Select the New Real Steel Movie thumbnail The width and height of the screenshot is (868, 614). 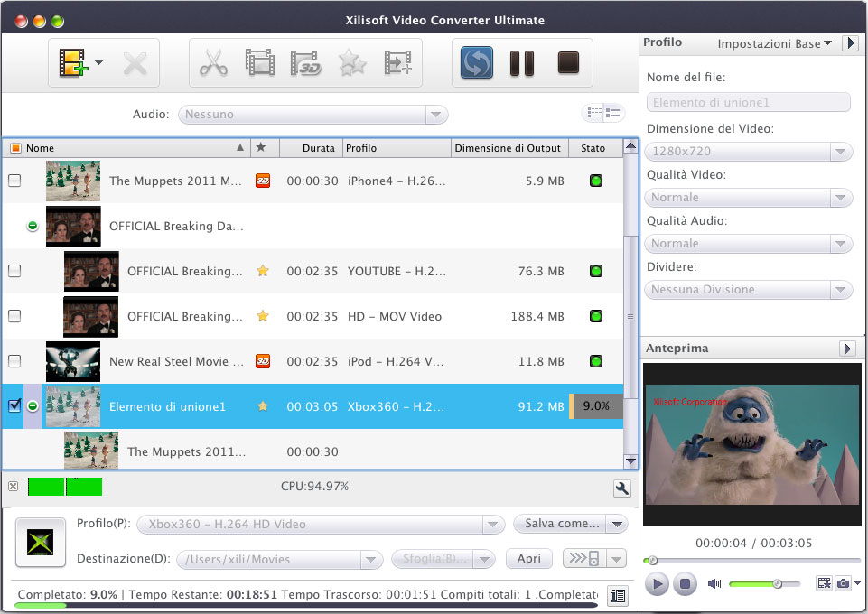coord(73,361)
